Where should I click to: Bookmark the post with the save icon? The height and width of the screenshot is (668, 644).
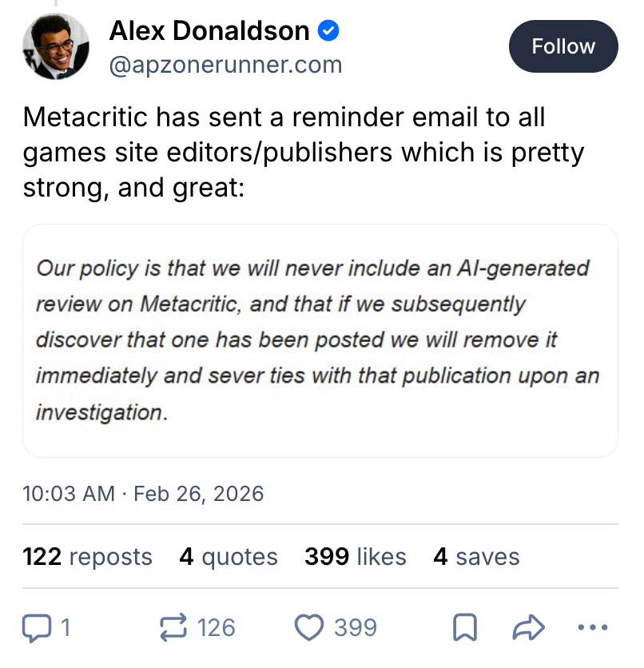[x=466, y=628]
